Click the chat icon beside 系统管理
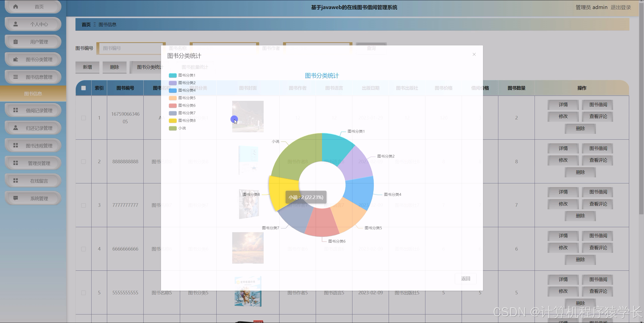The image size is (644, 323). click(x=16, y=198)
